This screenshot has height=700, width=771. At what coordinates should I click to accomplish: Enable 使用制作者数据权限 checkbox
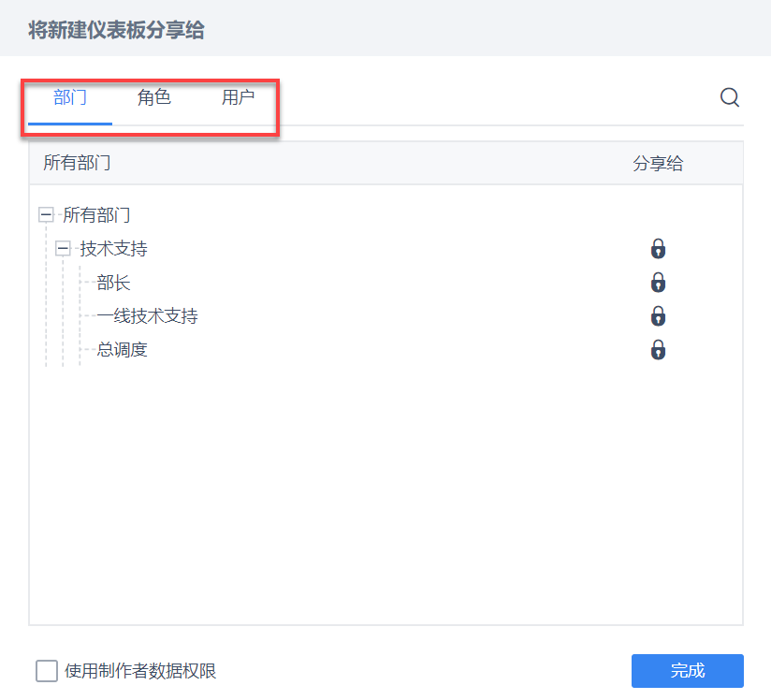coord(47,671)
